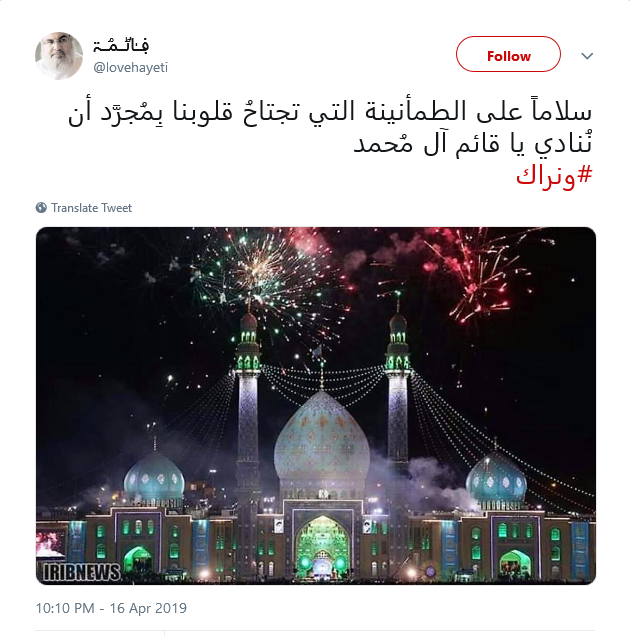The width and height of the screenshot is (630, 636).
Task: Open the author's Arabic display name
Action: [121, 45]
